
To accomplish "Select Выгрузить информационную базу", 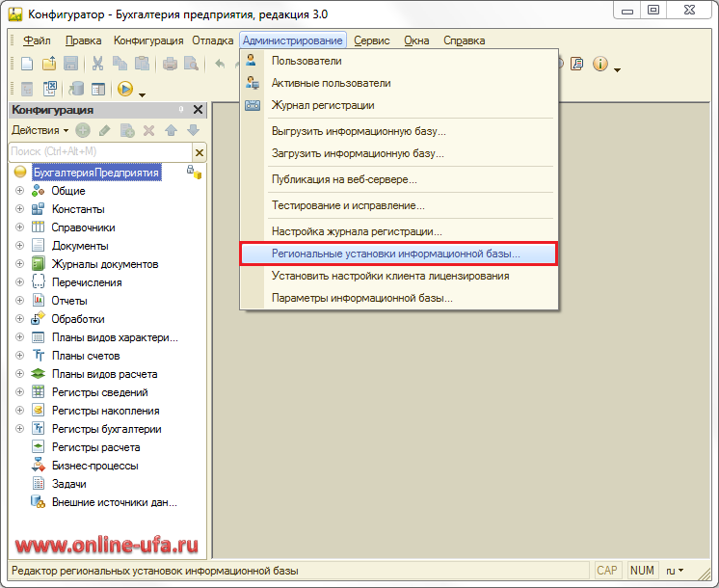I will point(398,131).
